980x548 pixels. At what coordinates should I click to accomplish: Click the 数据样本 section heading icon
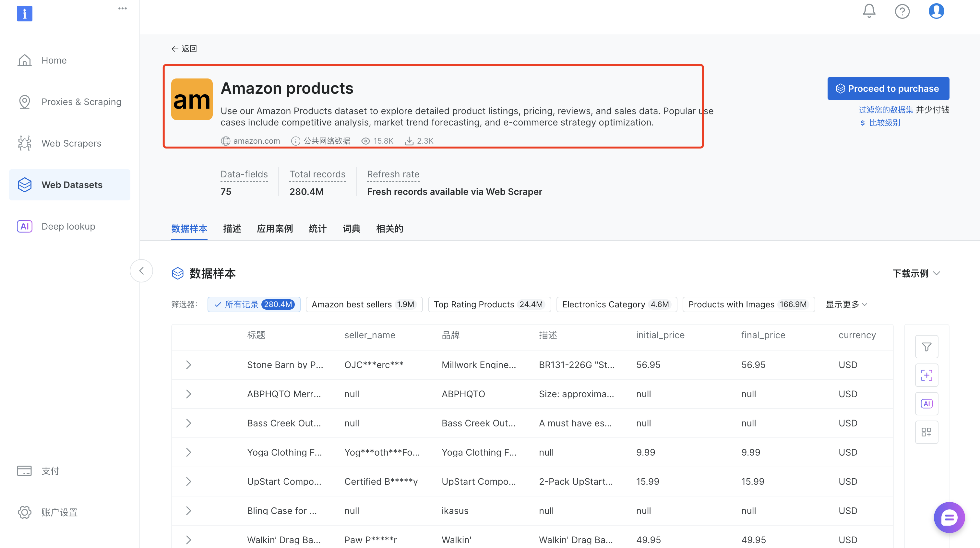point(177,273)
